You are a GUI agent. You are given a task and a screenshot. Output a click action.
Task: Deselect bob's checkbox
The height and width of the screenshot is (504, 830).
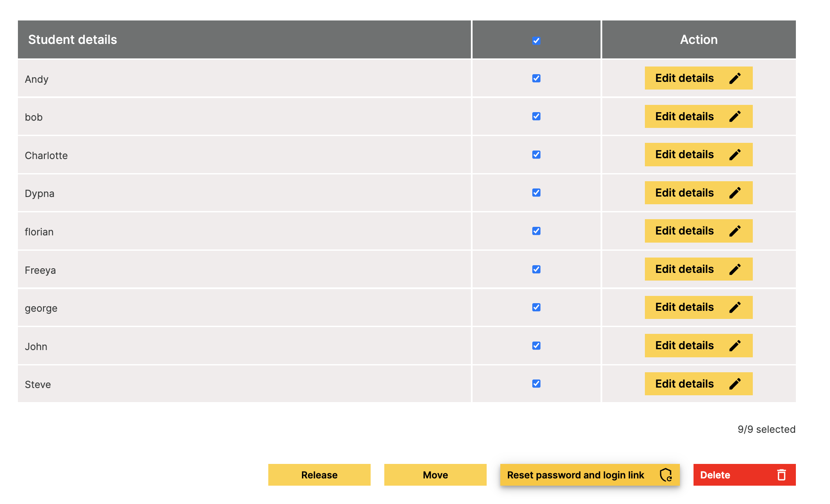536,116
